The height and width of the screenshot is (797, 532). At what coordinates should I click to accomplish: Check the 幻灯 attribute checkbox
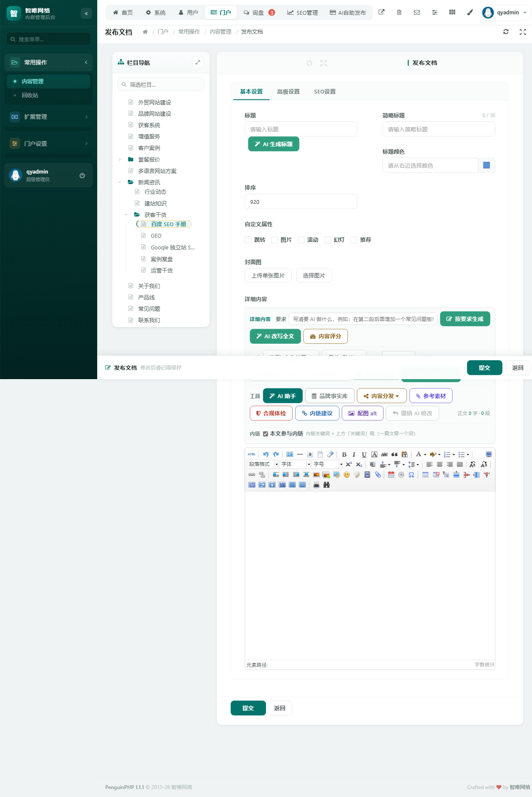pos(327,240)
